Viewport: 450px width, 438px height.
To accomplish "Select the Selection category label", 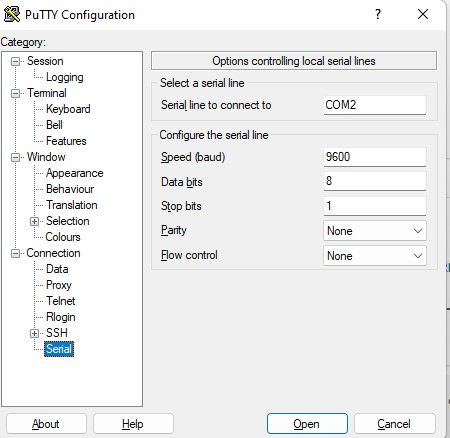I will tap(68, 221).
